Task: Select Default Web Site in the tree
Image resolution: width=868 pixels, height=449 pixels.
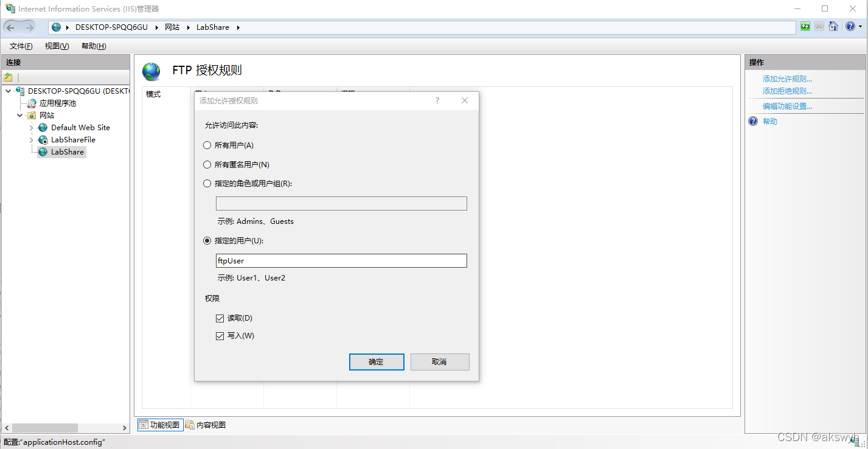Action: [80, 128]
